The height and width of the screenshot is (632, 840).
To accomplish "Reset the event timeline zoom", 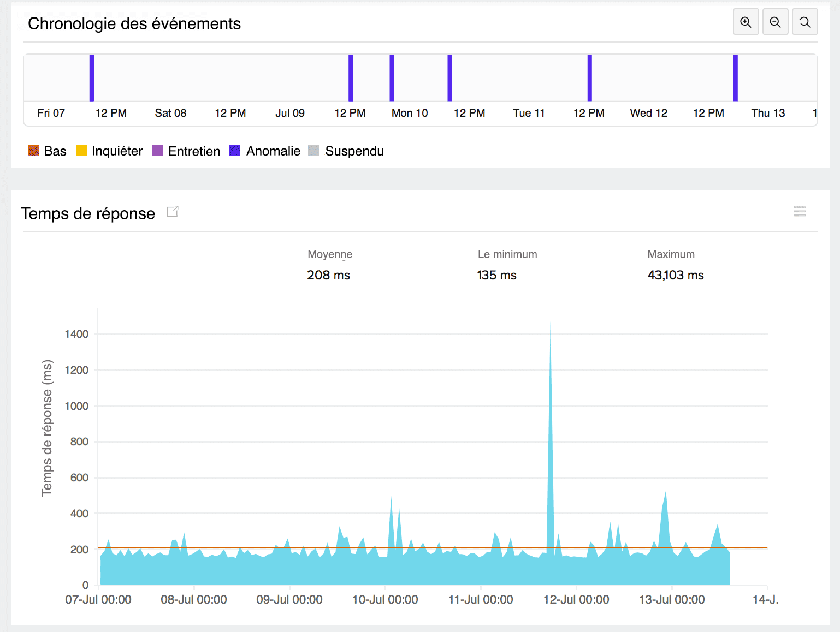I will pos(804,22).
